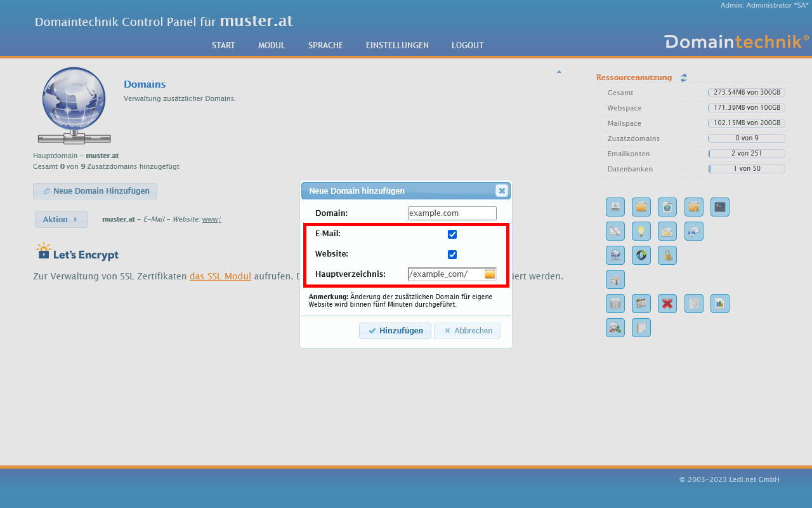This screenshot has height=508, width=812.
Task: Open the terminal console icon
Action: [x=719, y=207]
